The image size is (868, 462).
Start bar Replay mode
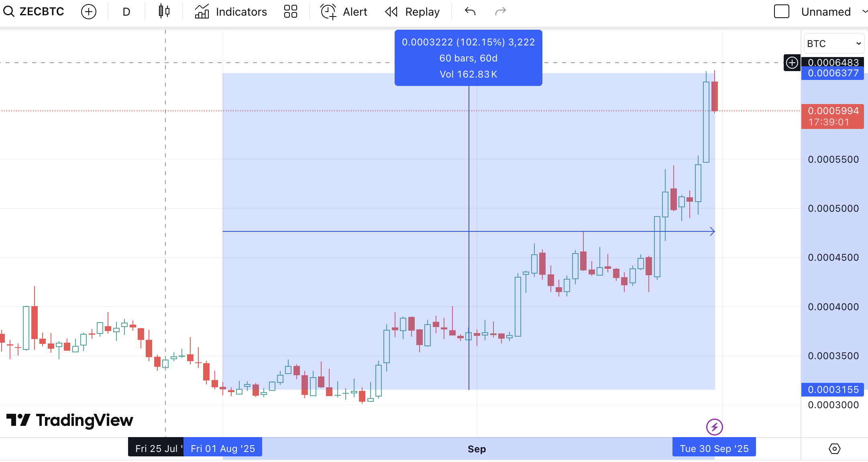click(x=412, y=11)
